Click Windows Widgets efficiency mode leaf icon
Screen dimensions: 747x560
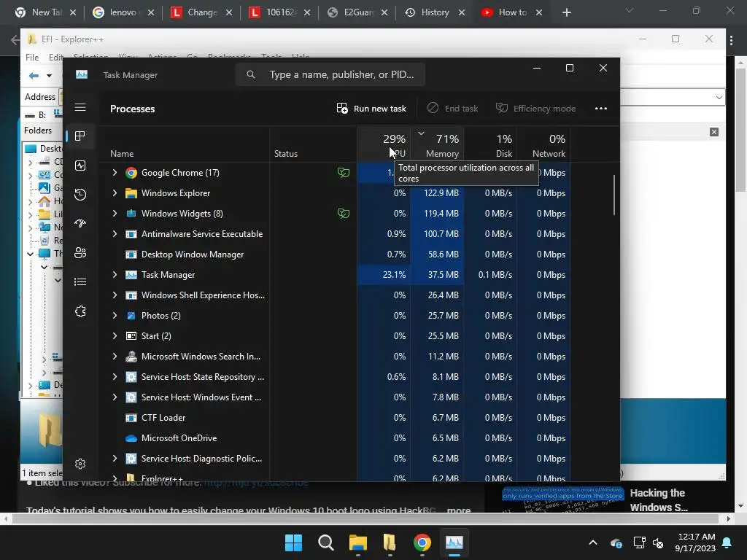[344, 214]
